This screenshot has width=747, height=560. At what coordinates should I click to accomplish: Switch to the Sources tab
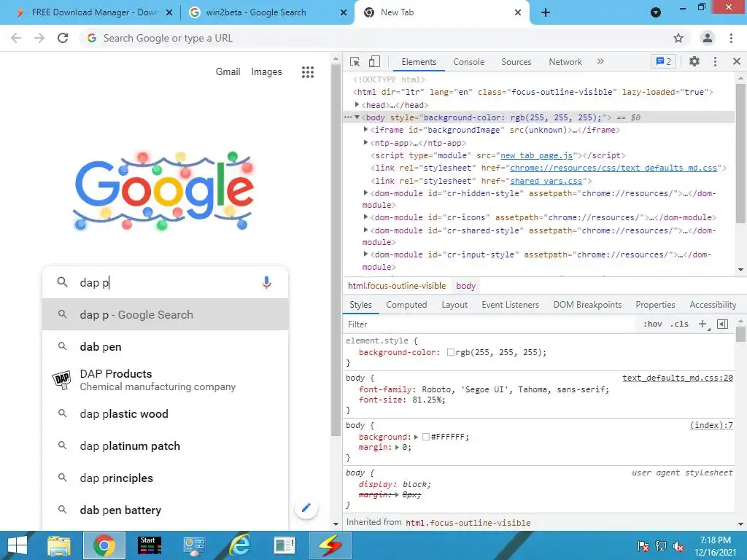coord(516,62)
